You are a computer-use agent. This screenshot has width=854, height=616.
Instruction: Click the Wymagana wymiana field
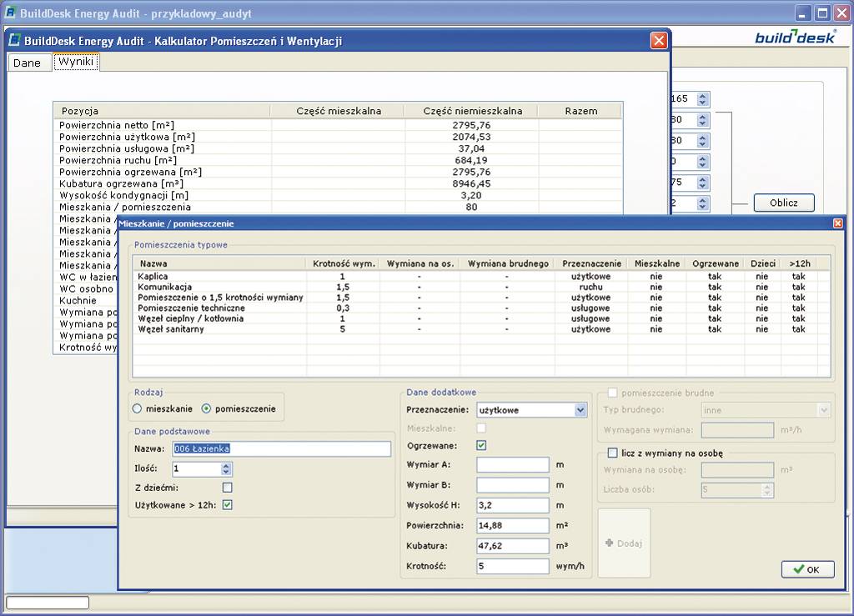[x=737, y=430]
